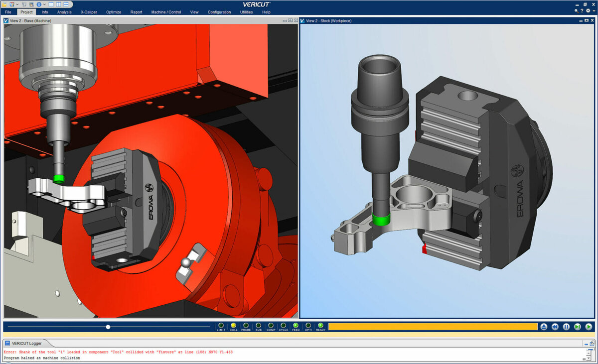Minimize the Base (Machine) view panel
Image resolution: width=598 pixels, height=364 pixels.
[x=285, y=21]
